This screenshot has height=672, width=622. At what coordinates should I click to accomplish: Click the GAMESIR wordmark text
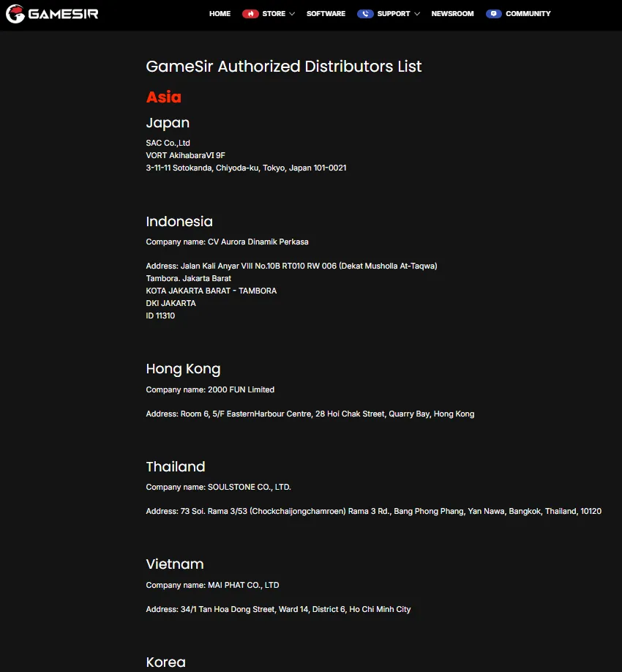click(x=64, y=14)
